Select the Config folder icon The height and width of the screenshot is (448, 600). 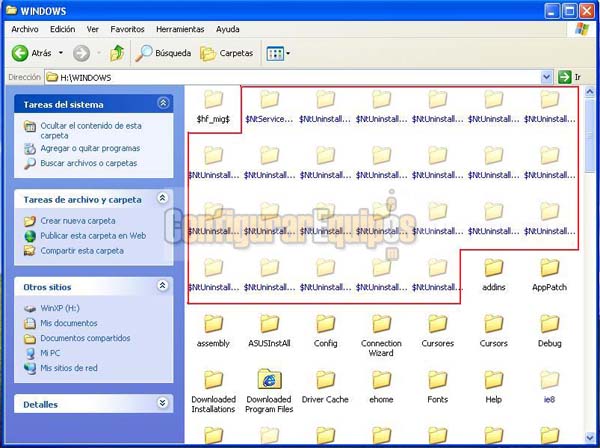pos(326,324)
